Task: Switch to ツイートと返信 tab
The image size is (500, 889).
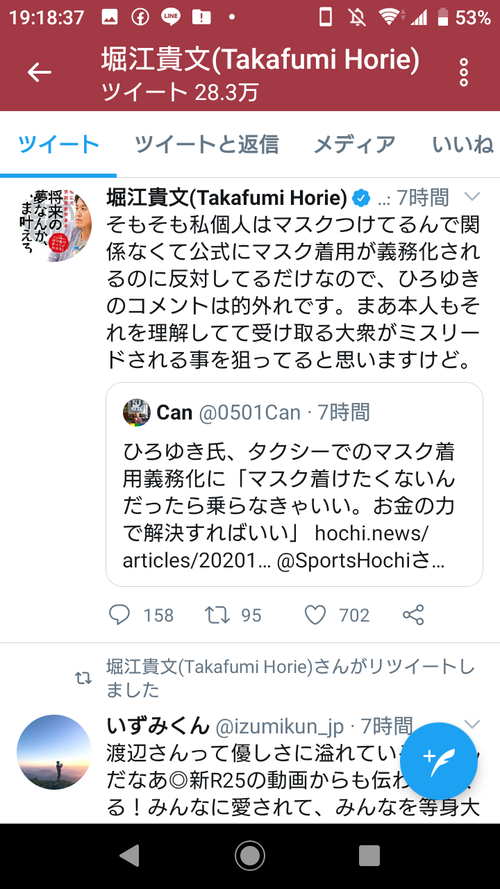Action: [206, 145]
